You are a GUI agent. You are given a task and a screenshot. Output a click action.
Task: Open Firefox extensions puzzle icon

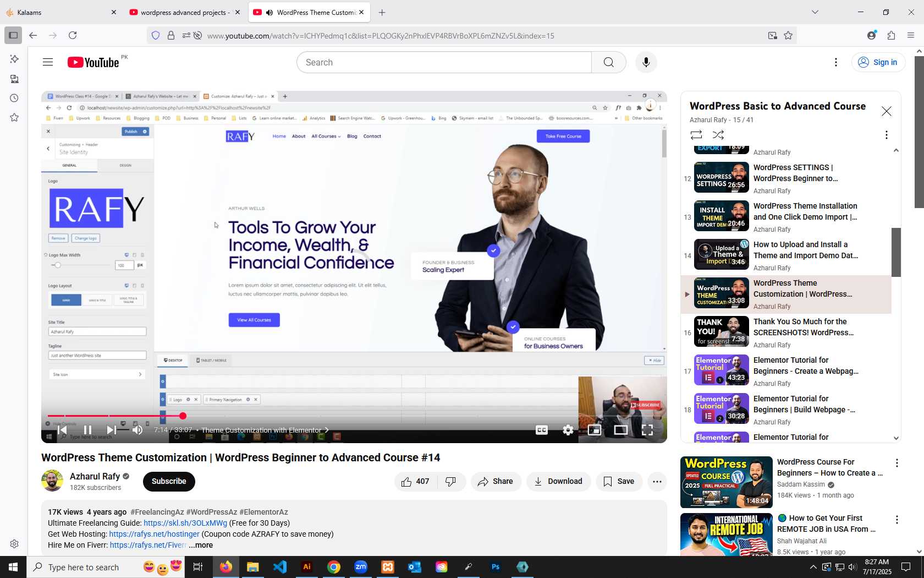point(891,35)
